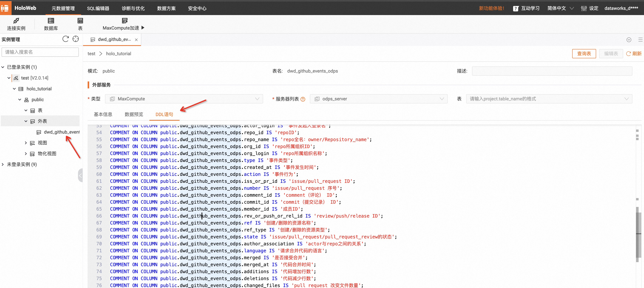Expand the 视图 tree folder

[x=26, y=143]
